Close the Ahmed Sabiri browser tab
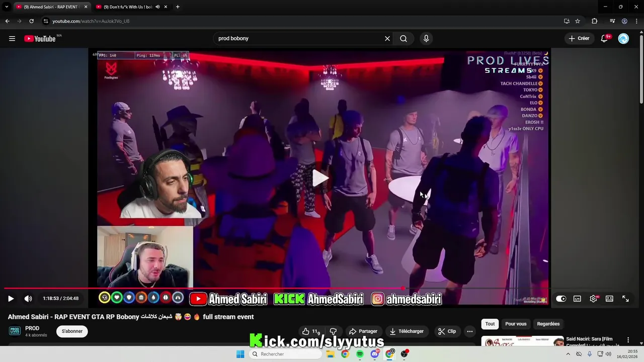 [x=86, y=7]
